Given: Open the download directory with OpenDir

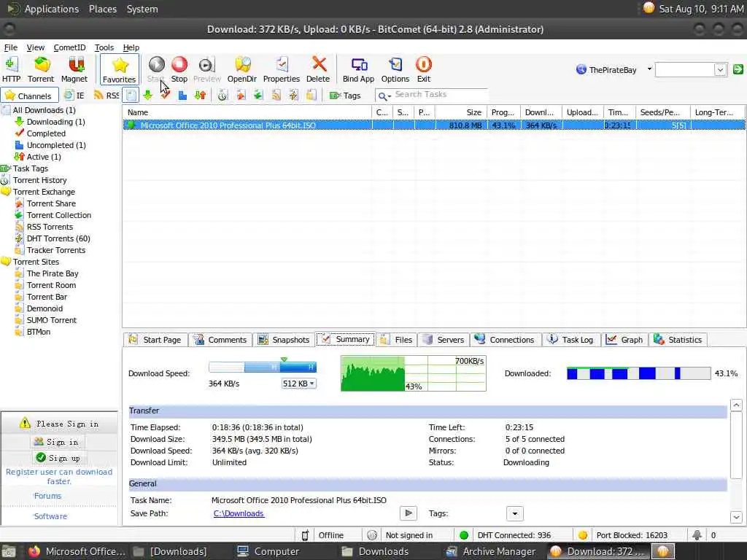Looking at the screenshot, I should (242, 69).
